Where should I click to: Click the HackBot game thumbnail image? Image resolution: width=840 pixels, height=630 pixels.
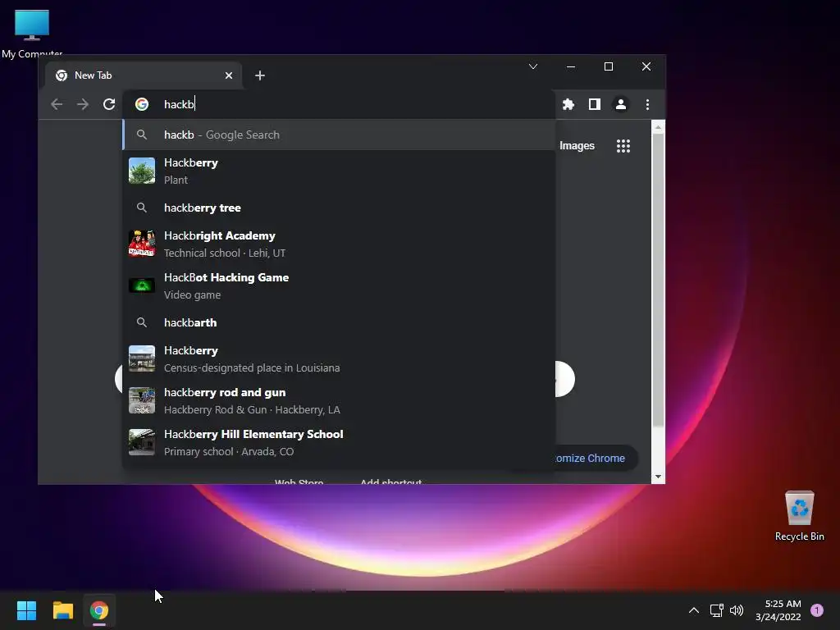(142, 285)
